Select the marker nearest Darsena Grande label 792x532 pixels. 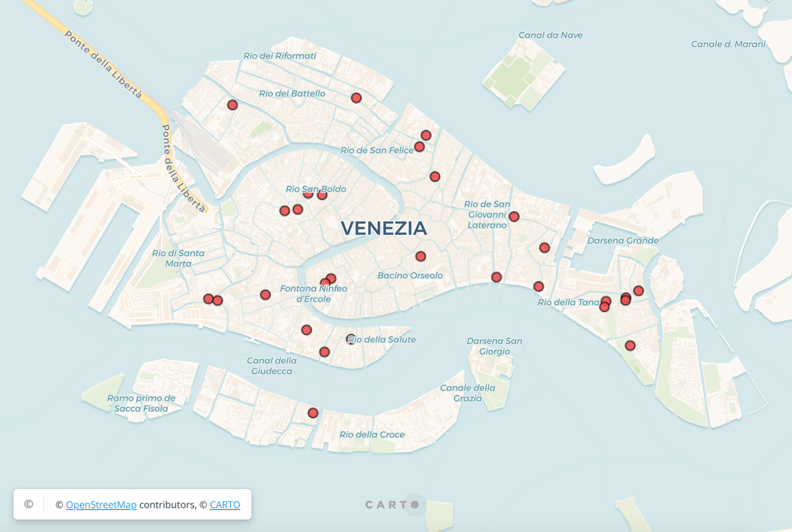coord(638,291)
